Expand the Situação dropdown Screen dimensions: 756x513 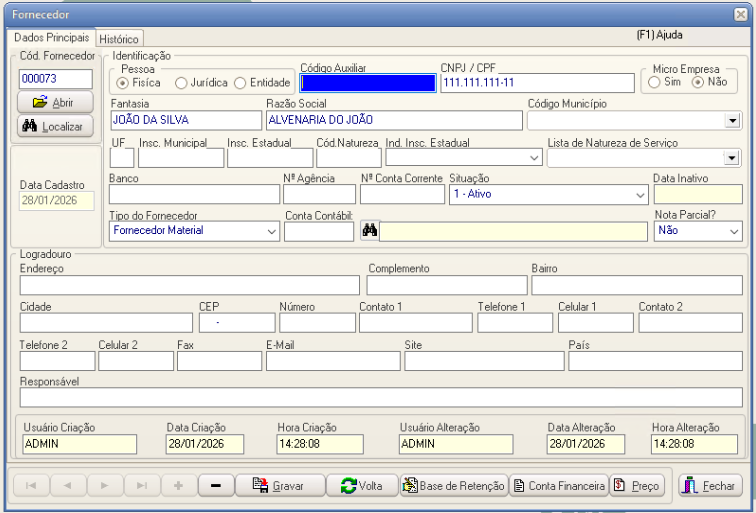click(x=640, y=195)
